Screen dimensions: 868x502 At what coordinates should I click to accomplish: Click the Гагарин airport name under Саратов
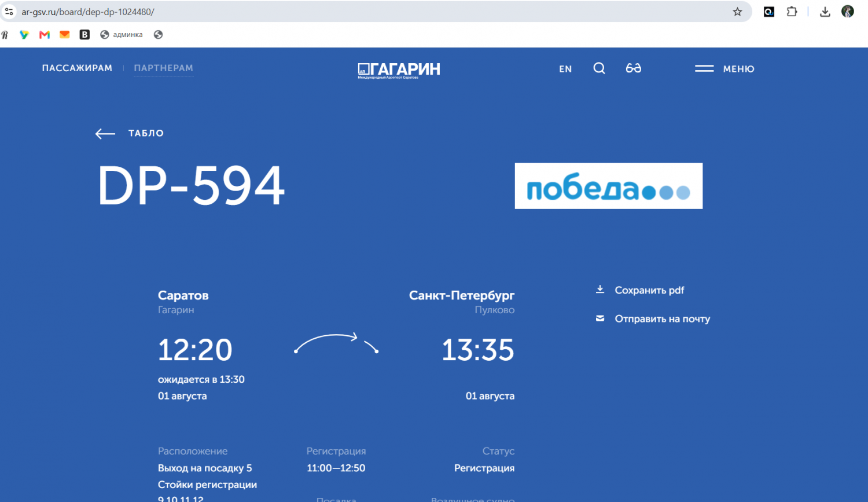pos(176,310)
